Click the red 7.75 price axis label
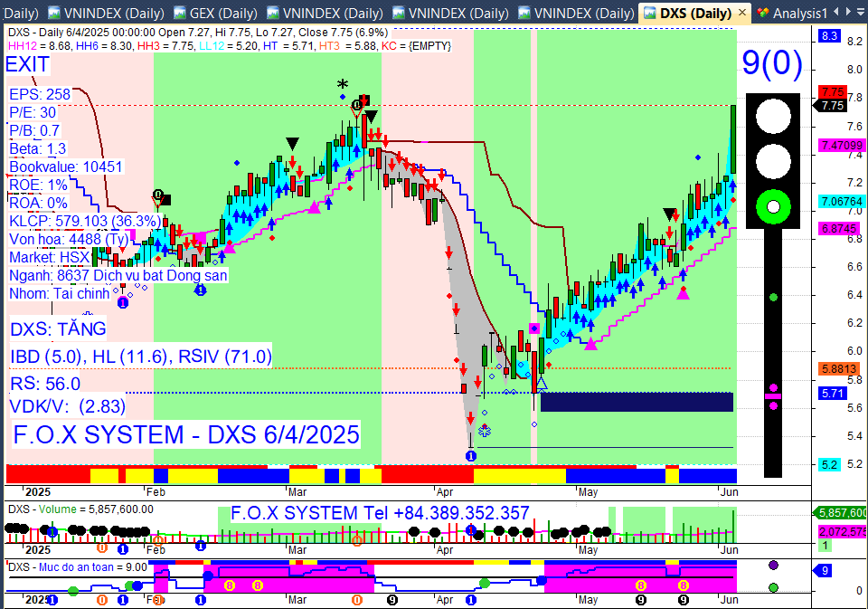The height and width of the screenshot is (609, 868). tap(833, 92)
